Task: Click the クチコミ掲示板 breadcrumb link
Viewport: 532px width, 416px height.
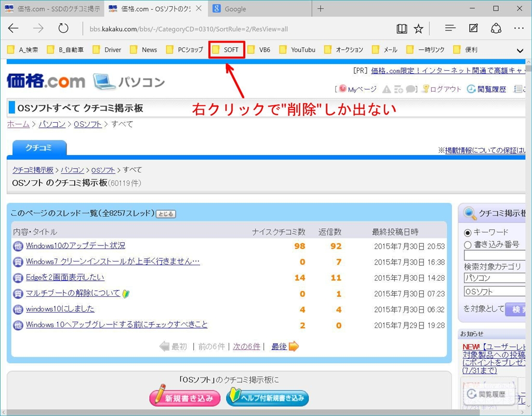Action: click(x=33, y=170)
